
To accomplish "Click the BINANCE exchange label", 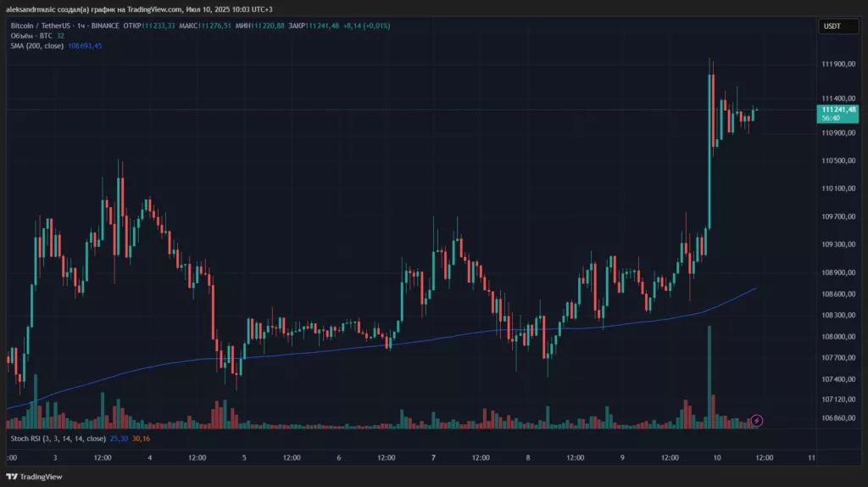I will coord(105,25).
